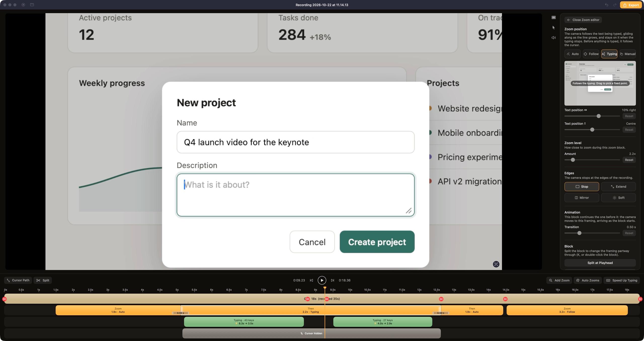Viewport: 644px width, 341px height.
Task: Select the Typing 43 keys block
Action: tap(244, 322)
